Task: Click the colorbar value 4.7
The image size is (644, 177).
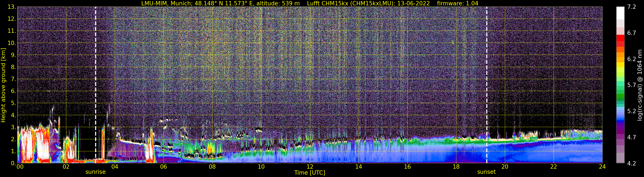Action: (632, 137)
